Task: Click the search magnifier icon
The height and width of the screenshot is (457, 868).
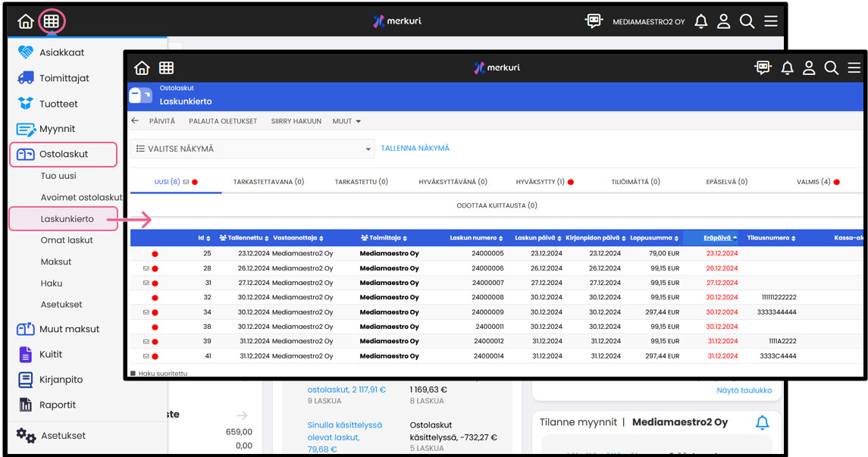Action: [747, 21]
